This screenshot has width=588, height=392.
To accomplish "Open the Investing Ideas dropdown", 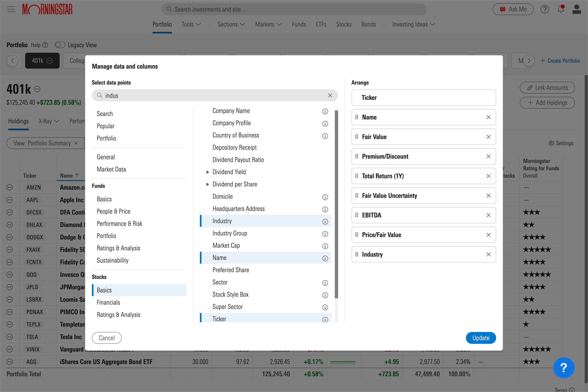I will pyautogui.click(x=413, y=24).
